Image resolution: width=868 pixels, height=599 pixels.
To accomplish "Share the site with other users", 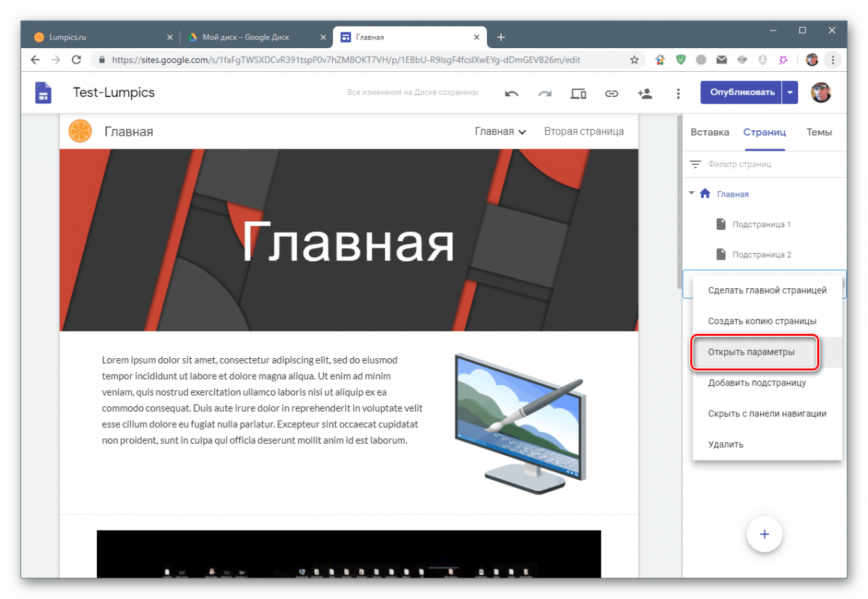I will tap(645, 93).
